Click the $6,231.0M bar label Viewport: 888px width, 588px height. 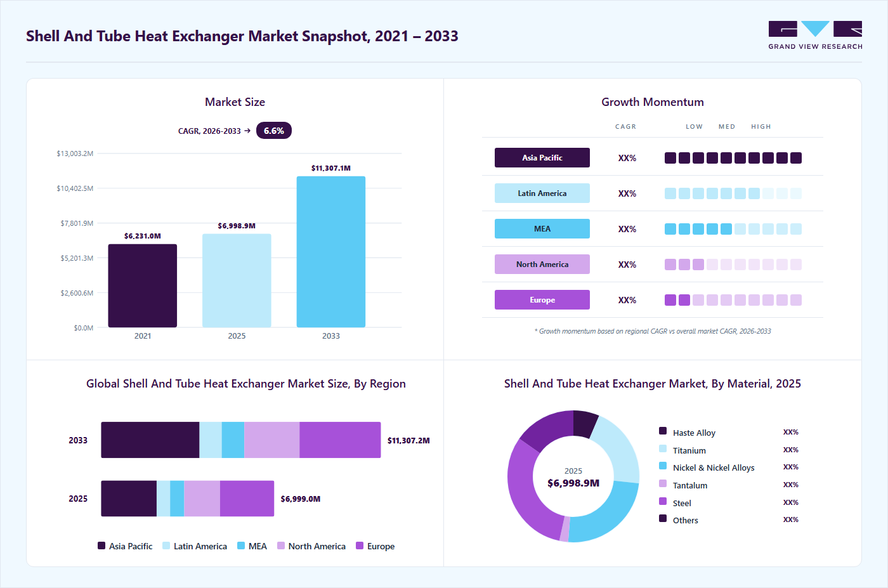tap(143, 236)
